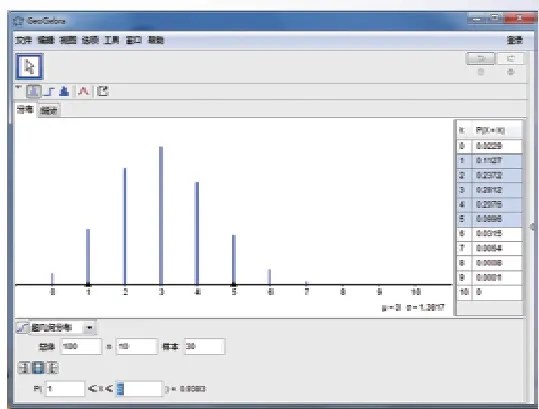Image resolution: width=539 pixels, height=409 pixels.
Task: Overlay the red normal curve
Action: pyautogui.click(x=84, y=91)
